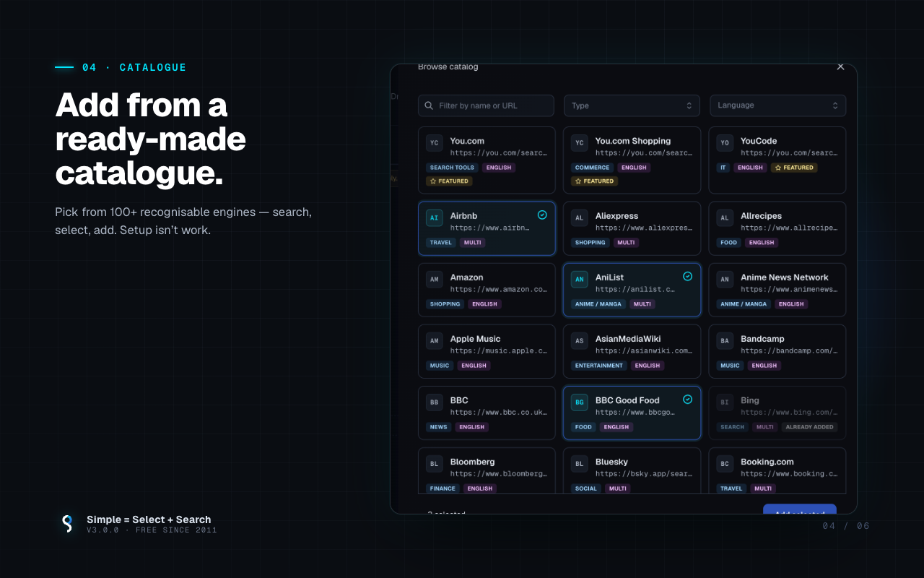The width and height of the screenshot is (924, 578).
Task: Select the Bloomberg engine name
Action: (473, 462)
